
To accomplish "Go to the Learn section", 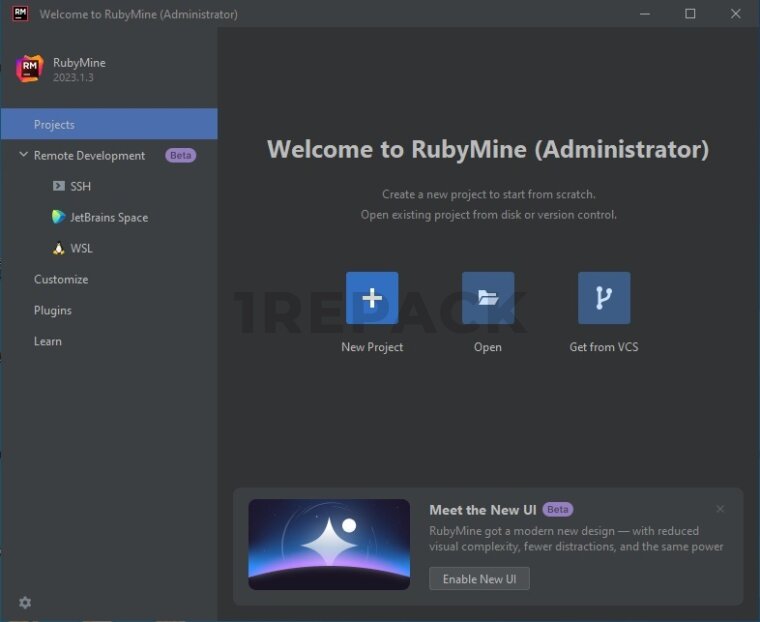I will (x=48, y=342).
